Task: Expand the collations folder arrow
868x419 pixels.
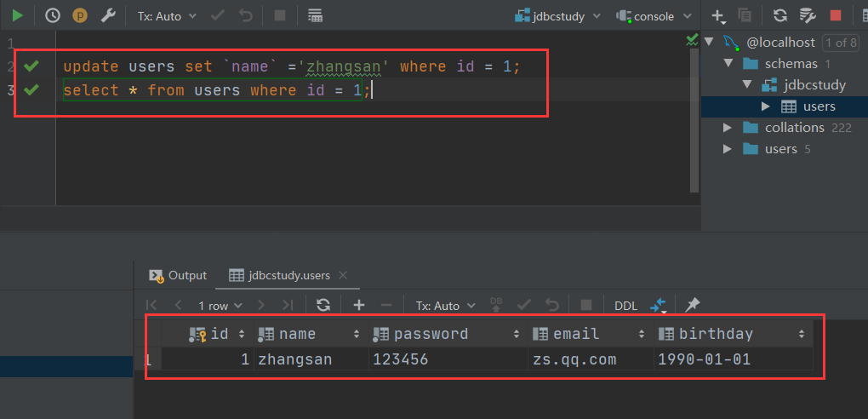Action: point(728,128)
